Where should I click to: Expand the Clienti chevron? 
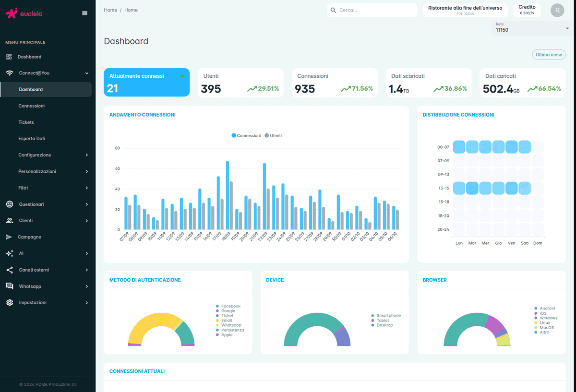tap(87, 221)
